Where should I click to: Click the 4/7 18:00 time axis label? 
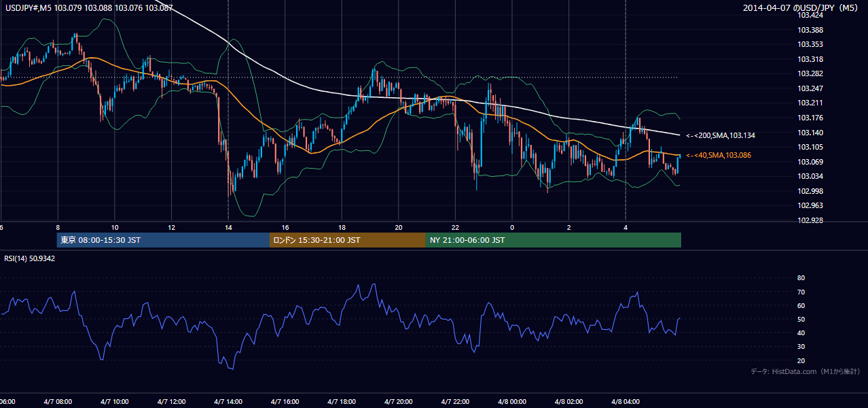pos(342,402)
